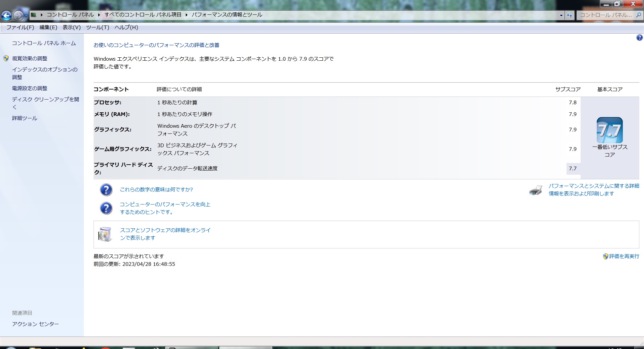Click the shield icon beside 視覚効果の調整
The image size is (644, 349).
(6, 58)
